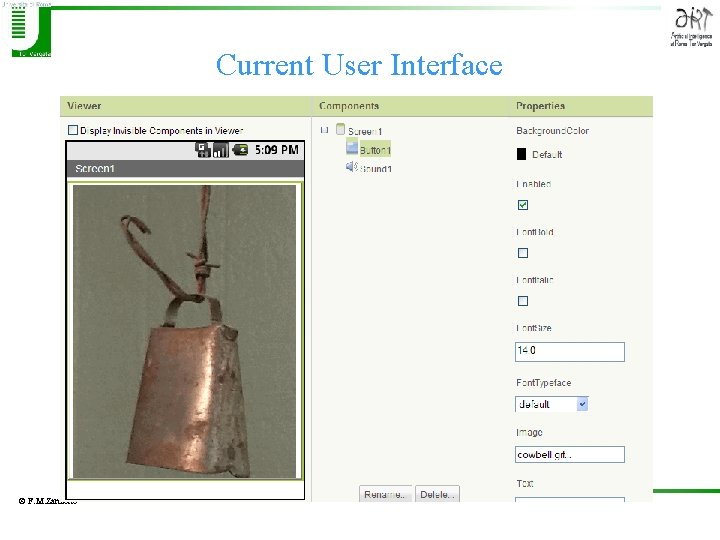Click the black BackgroundColor swatch
Viewport: 720px width, 540px height.
[x=521, y=154]
